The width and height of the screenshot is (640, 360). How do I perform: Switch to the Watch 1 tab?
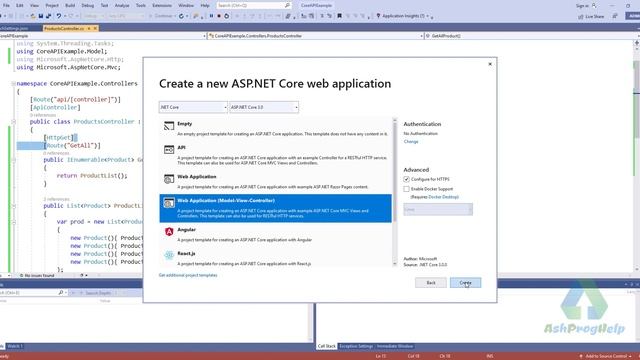click(x=15, y=346)
